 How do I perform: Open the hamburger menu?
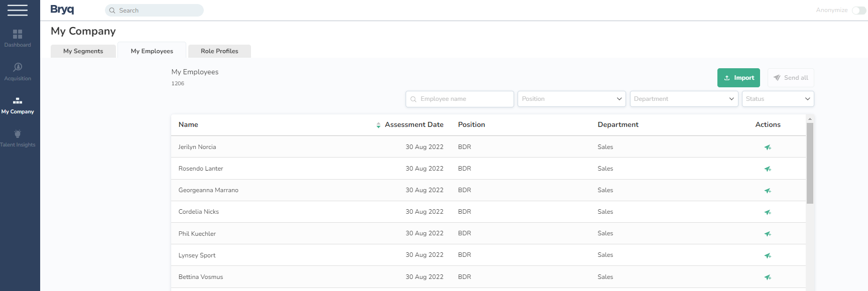(x=18, y=10)
